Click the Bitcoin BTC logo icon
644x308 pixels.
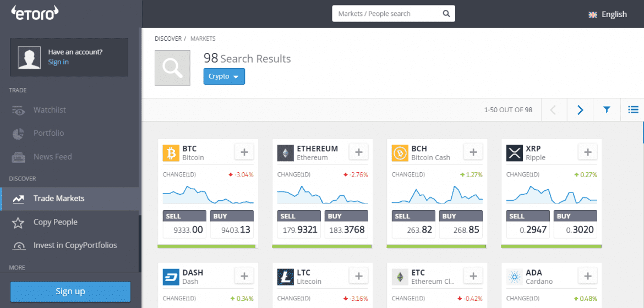[171, 153]
